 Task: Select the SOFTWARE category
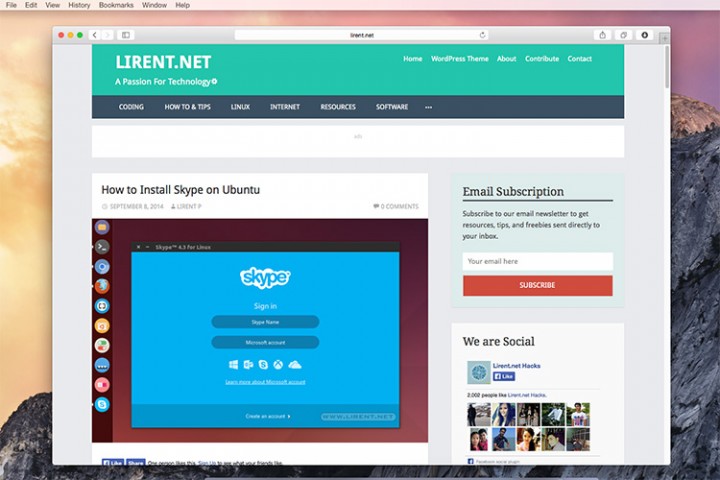pos(392,107)
